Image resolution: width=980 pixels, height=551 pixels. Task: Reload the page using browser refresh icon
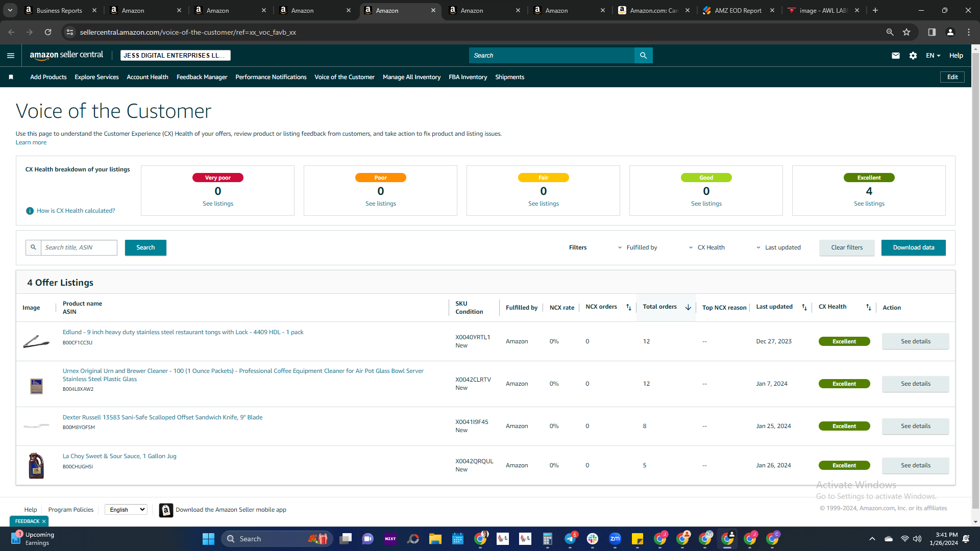tap(48, 32)
